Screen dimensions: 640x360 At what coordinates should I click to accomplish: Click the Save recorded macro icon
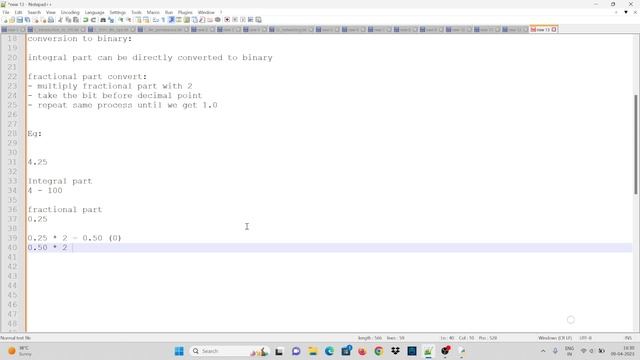[x=258, y=20]
